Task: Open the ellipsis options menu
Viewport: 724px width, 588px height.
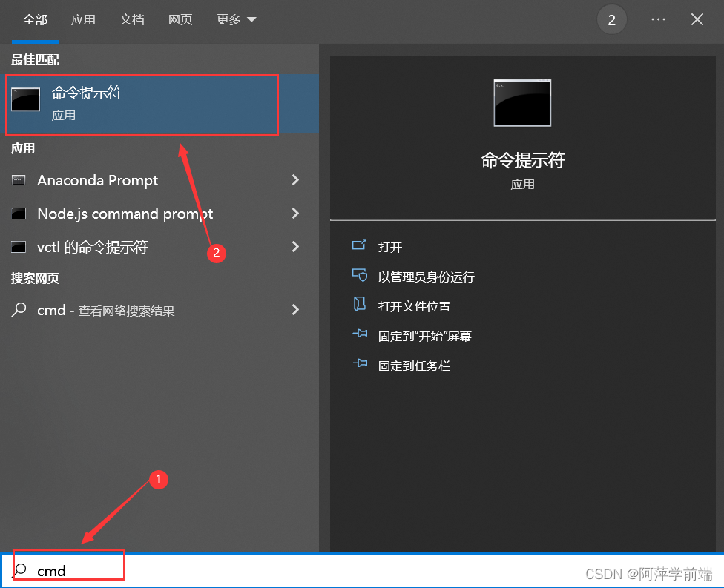Action: (x=658, y=19)
